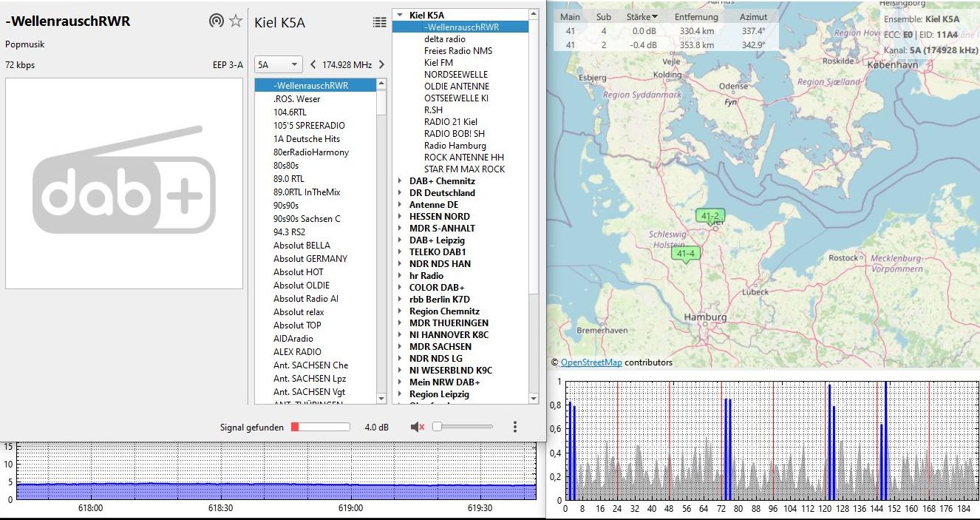This screenshot has height=520, width=980.
Task: Open the three-dot options menu
Action: 515,427
